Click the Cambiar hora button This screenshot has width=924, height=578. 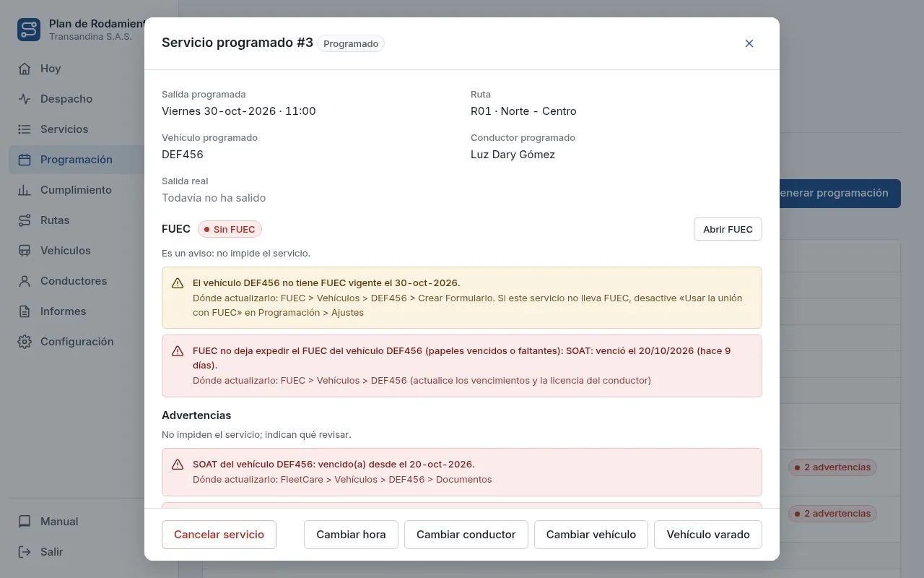351,535
